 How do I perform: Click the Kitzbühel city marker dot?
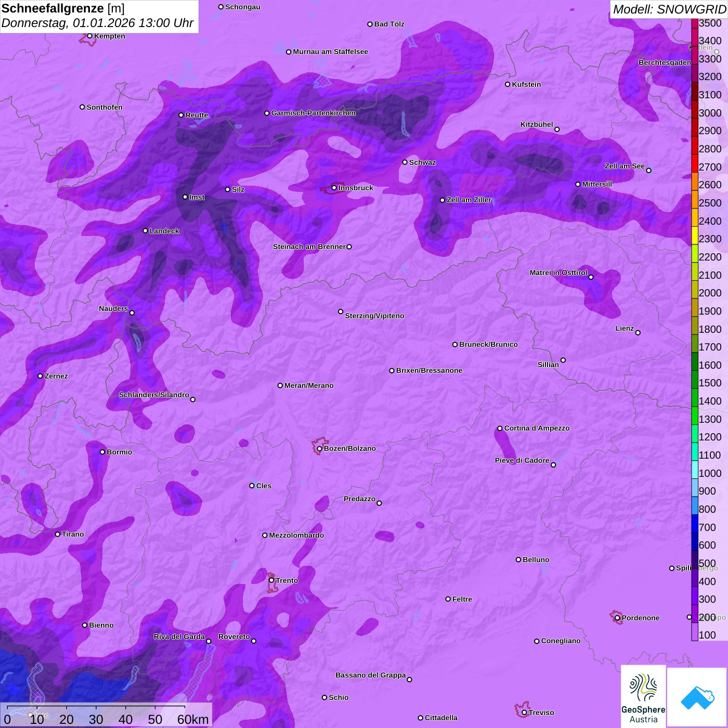[557, 129]
